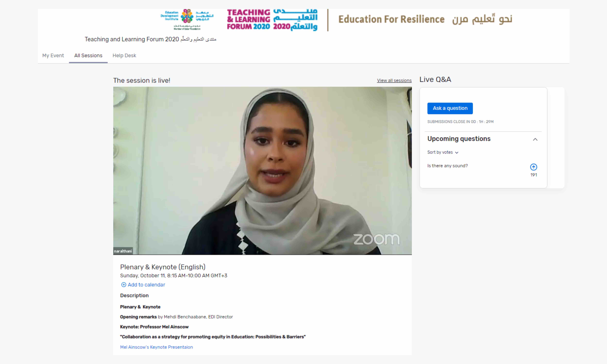Click the Zoom watermark on the video
Screen dimensions: 607x364
pyautogui.click(x=376, y=239)
